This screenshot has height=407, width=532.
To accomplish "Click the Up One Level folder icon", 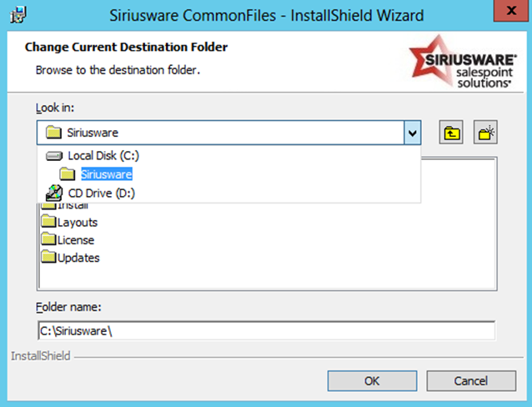I will pos(451,133).
